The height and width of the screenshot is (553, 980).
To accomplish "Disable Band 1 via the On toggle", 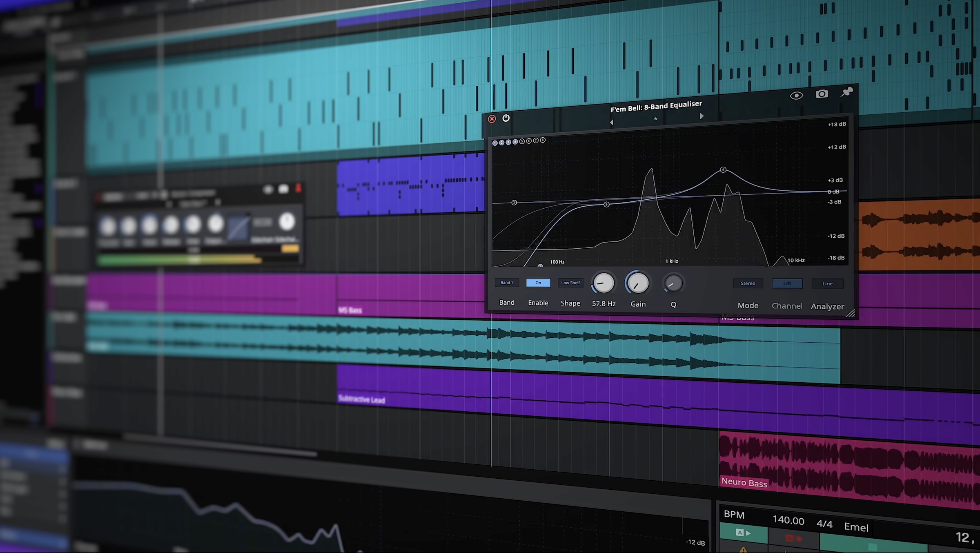I will [x=538, y=282].
